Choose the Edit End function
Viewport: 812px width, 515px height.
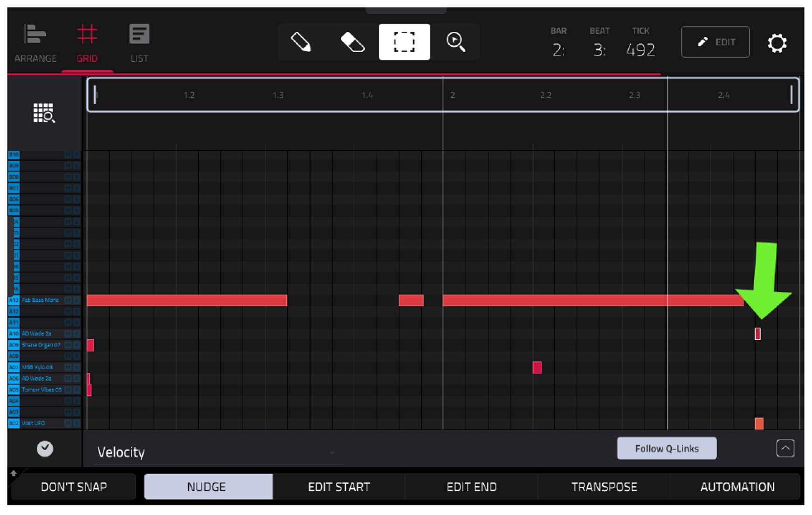pyautogui.click(x=472, y=487)
